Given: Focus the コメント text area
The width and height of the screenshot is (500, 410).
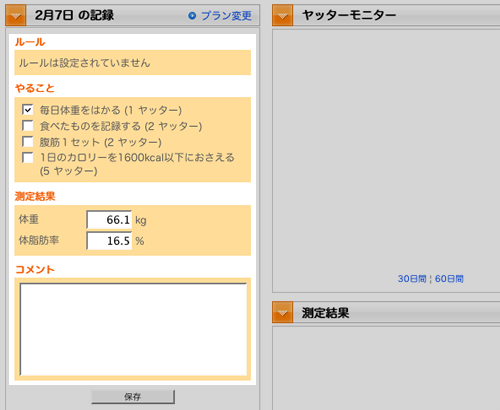Looking at the screenshot, I should [133, 329].
